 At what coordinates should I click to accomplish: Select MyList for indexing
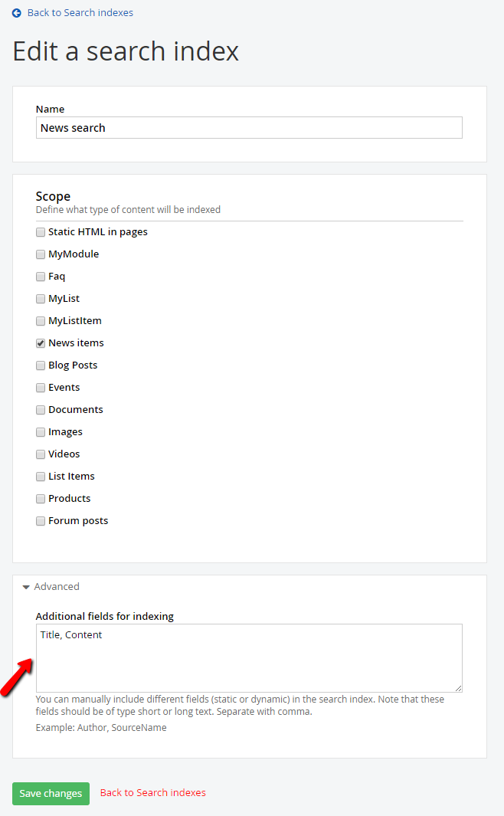tap(40, 298)
